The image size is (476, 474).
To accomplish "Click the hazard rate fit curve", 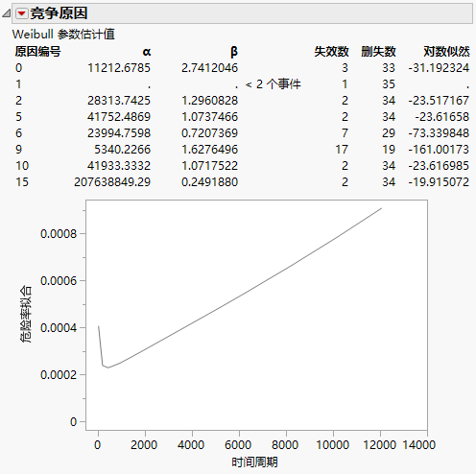I will [239, 296].
